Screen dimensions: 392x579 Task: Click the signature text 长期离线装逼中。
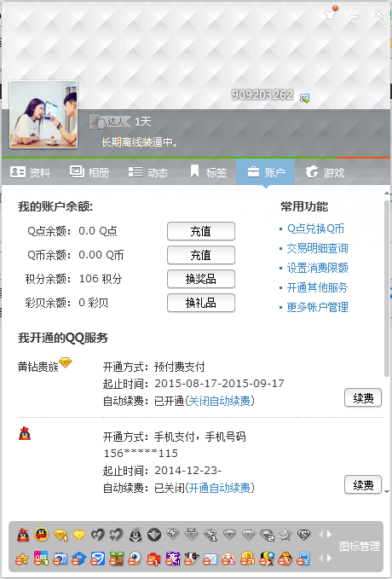tap(139, 142)
